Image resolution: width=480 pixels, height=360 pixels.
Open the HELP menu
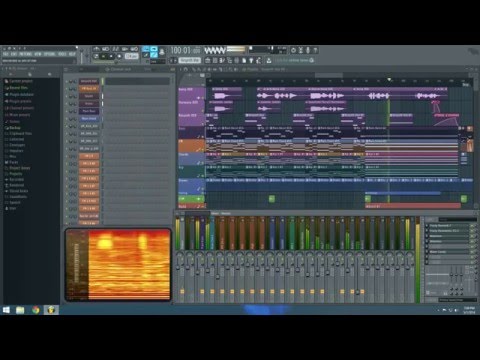pyautogui.click(x=72, y=54)
